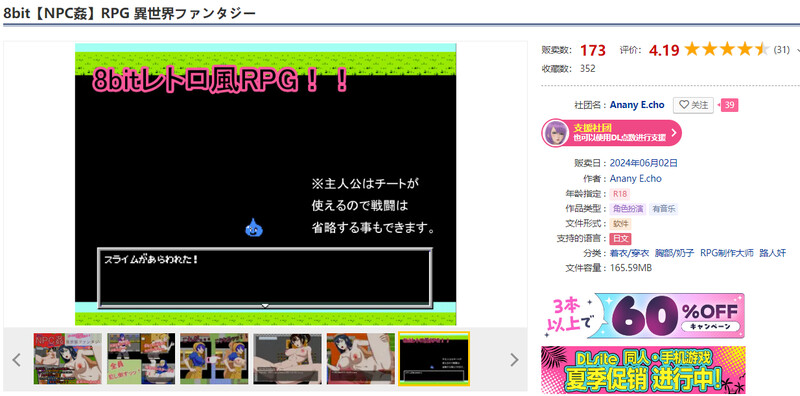Viewport: 800px width, 396px height.
Task: Select the highlighted black battle-screen thumbnail
Action: (434, 359)
